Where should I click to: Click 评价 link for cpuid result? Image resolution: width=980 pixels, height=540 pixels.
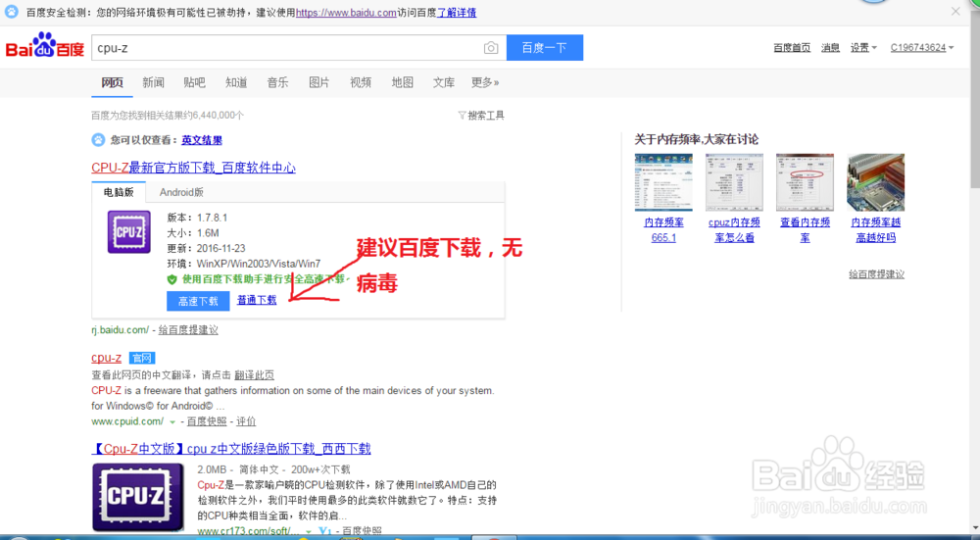coord(246,421)
